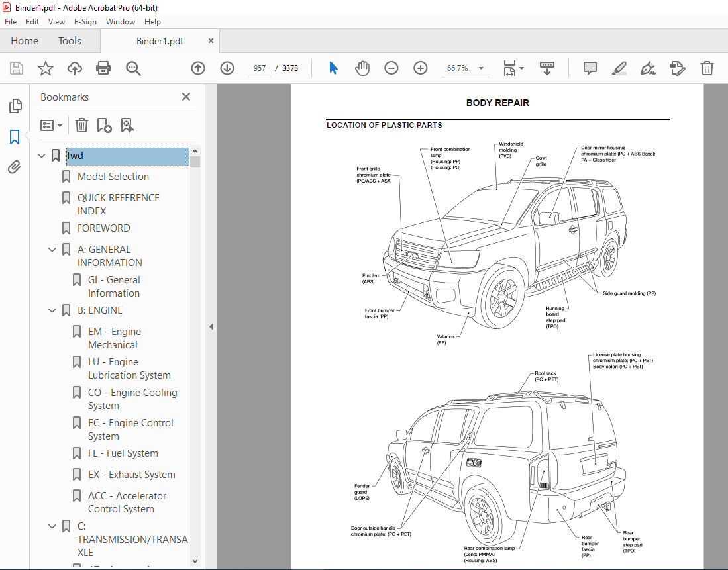This screenshot has height=570, width=728.
Task: Open the Attachments paperclip panel
Action: pyautogui.click(x=15, y=167)
